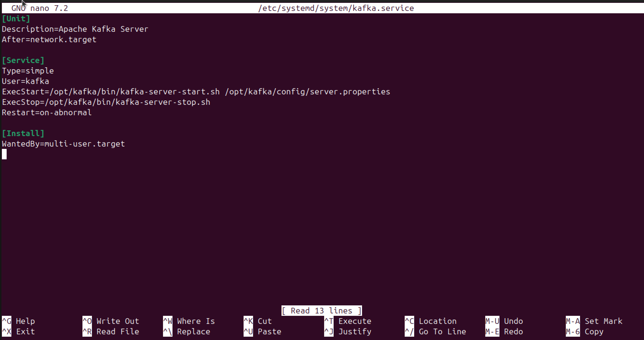Click the [Service] section header
644x340 pixels.
tap(23, 60)
